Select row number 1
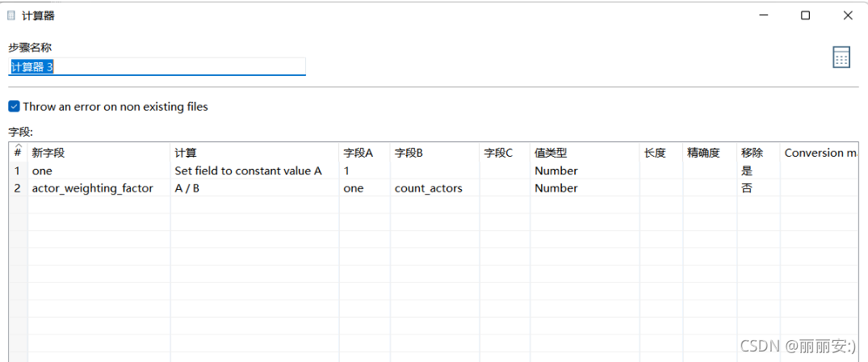The height and width of the screenshot is (362, 868). [19, 170]
